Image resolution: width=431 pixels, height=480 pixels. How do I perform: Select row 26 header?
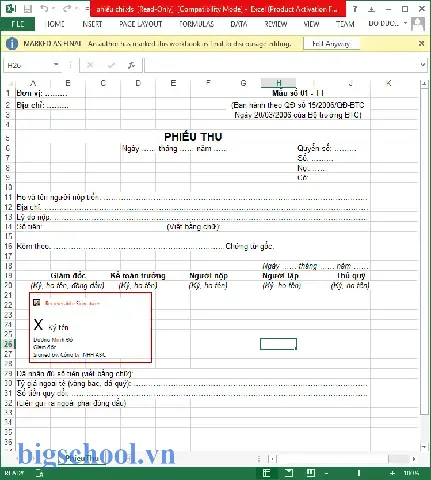coord(8,344)
